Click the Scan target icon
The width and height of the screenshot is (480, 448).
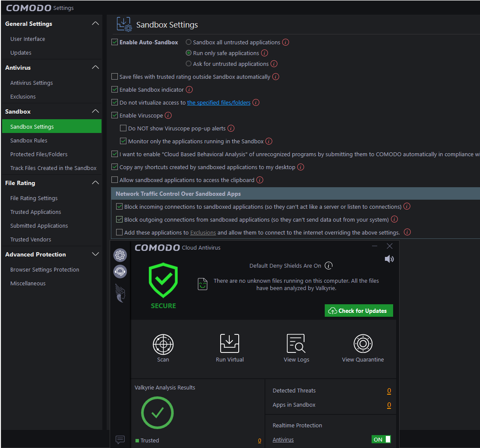163,343
